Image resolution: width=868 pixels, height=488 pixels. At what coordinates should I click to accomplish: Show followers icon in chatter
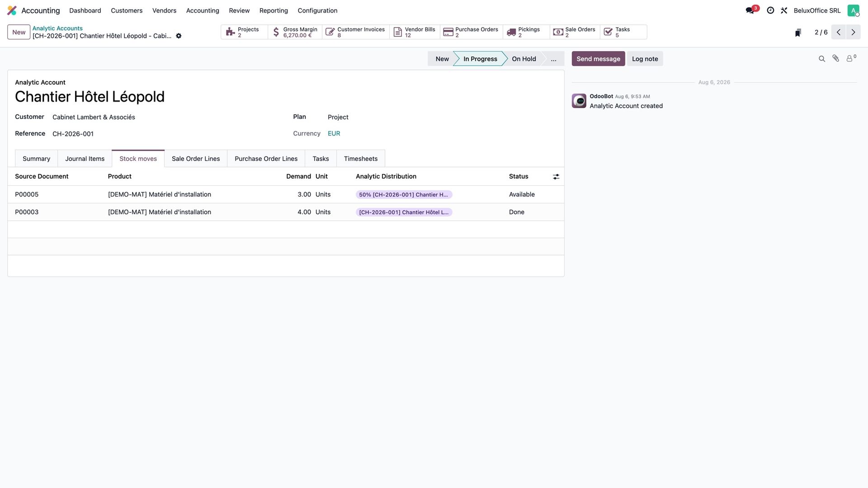pyautogui.click(x=851, y=58)
